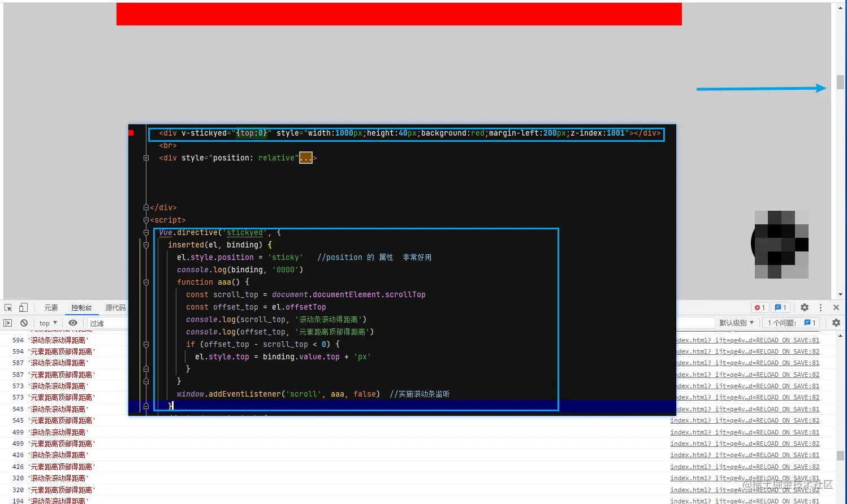
Task: Switch to the 控制台 tab
Action: [81, 308]
